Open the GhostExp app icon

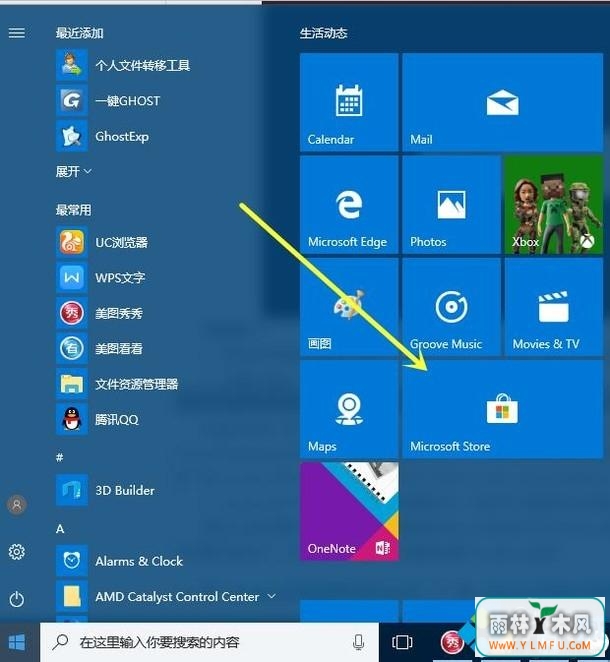point(72,136)
